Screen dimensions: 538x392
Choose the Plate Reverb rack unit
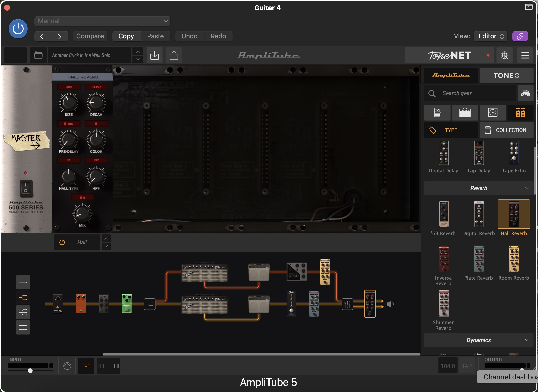click(x=479, y=263)
